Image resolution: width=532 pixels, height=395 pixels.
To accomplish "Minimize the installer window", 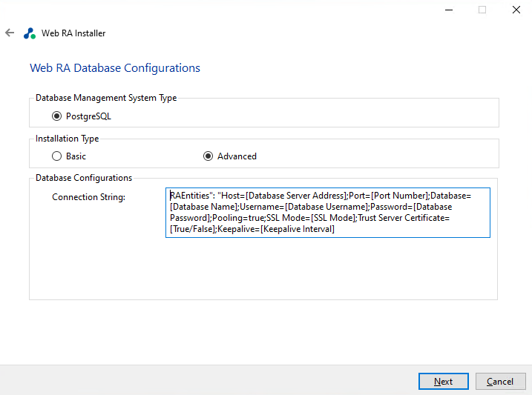I will click(x=448, y=10).
